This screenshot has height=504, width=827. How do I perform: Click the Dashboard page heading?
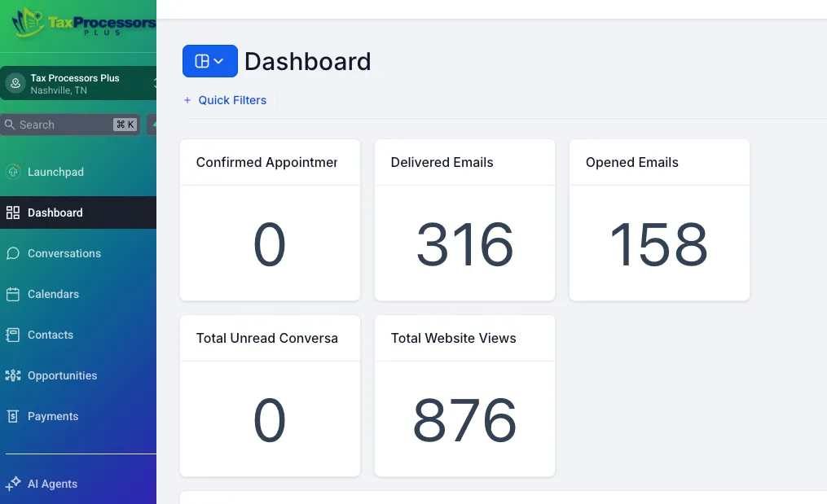pyautogui.click(x=307, y=62)
